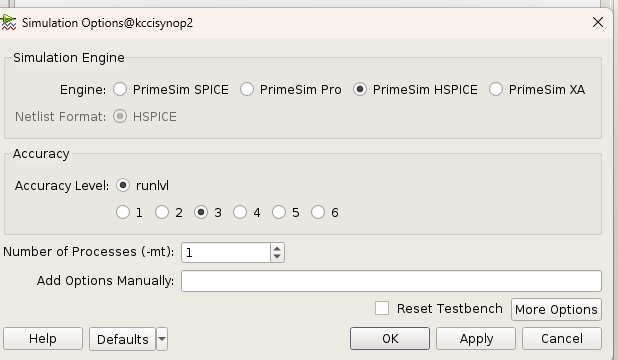The image size is (618, 360).
Task: Open the More Options dialog
Action: [556, 310]
